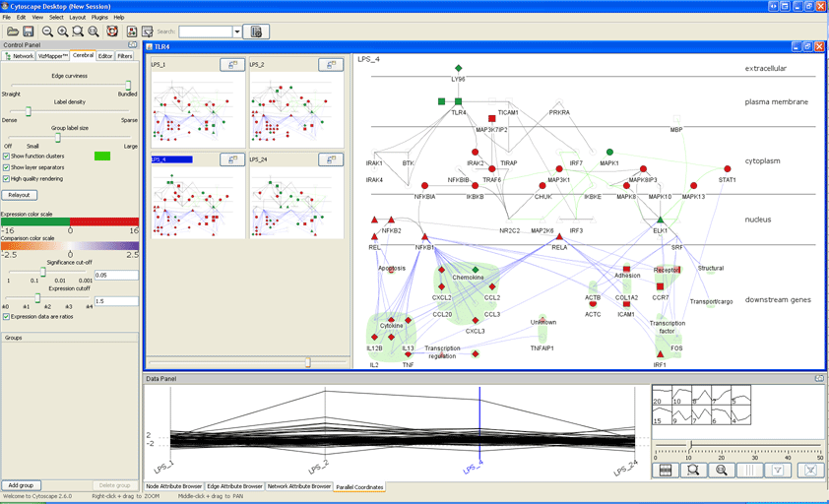Open help via the lifebuoy icon

point(112,31)
